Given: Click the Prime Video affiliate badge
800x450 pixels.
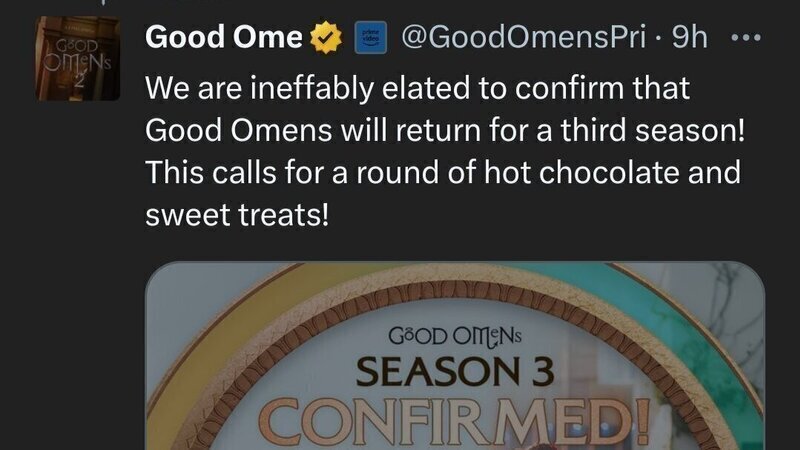Looking at the screenshot, I should [x=369, y=39].
